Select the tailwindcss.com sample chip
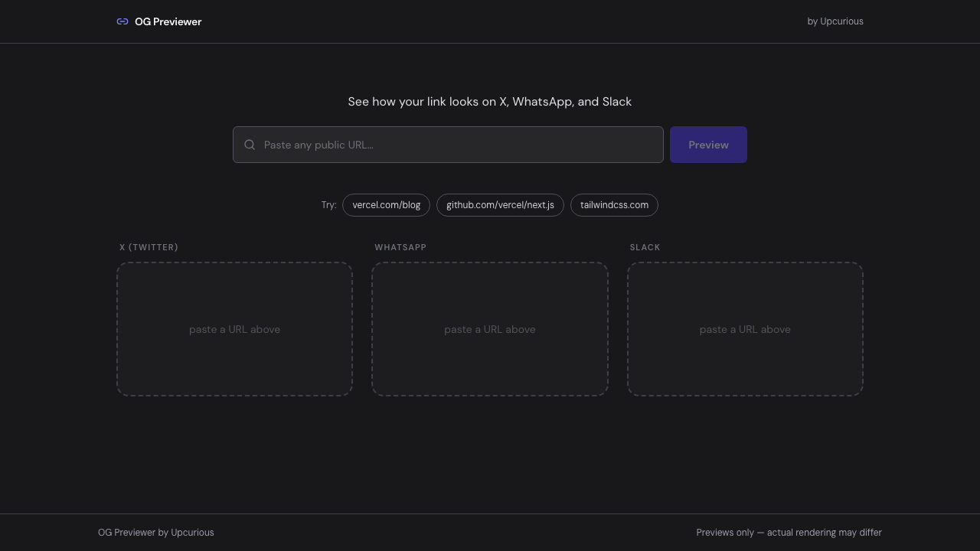 point(614,205)
